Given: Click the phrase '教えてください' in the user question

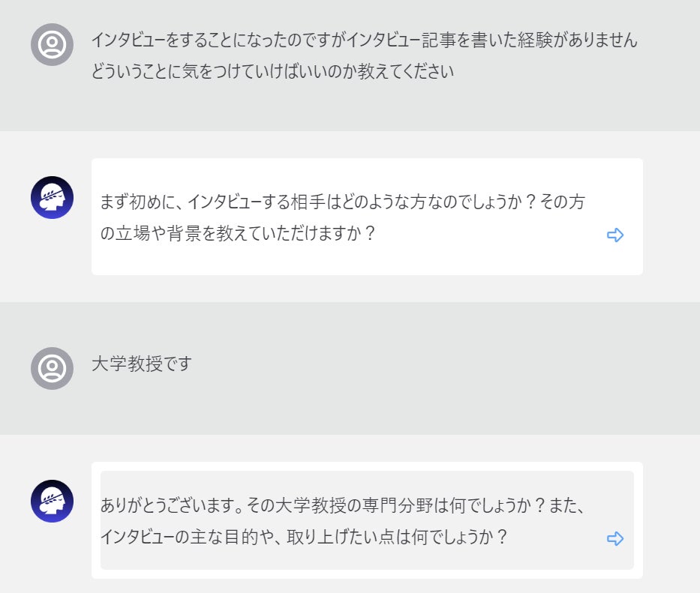Looking at the screenshot, I should pyautogui.click(x=407, y=73).
